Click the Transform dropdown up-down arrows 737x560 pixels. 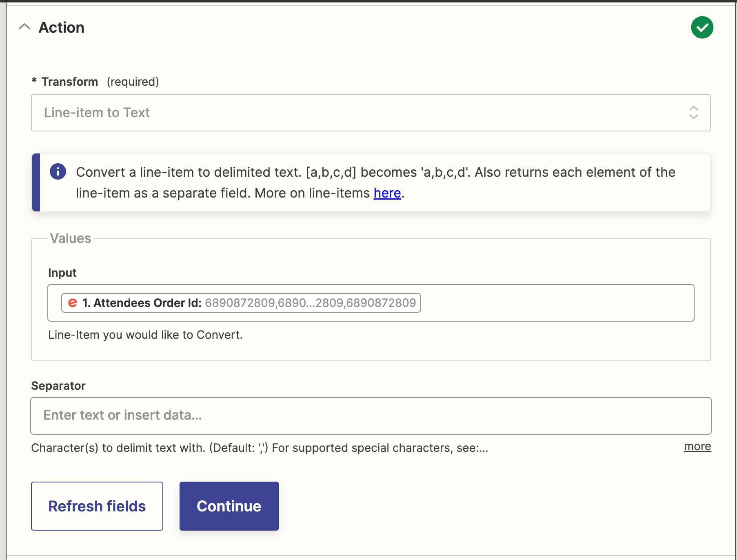(x=693, y=113)
